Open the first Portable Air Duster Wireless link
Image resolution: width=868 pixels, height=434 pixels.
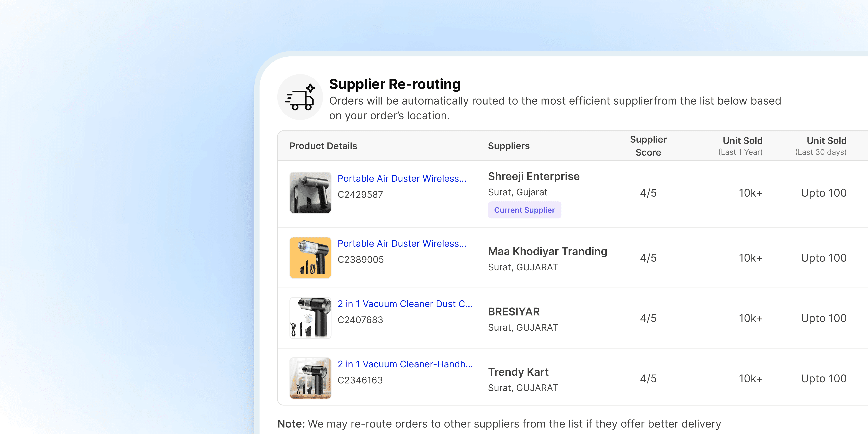402,178
